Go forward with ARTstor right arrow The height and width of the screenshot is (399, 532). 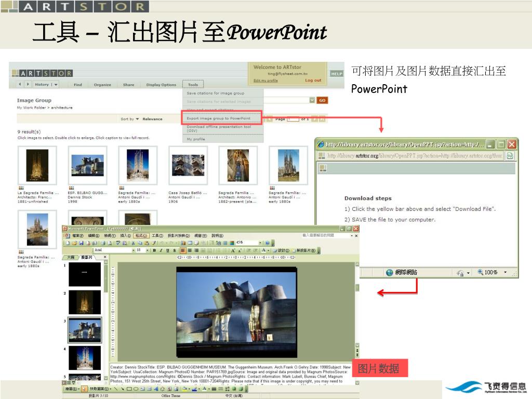click(28, 84)
